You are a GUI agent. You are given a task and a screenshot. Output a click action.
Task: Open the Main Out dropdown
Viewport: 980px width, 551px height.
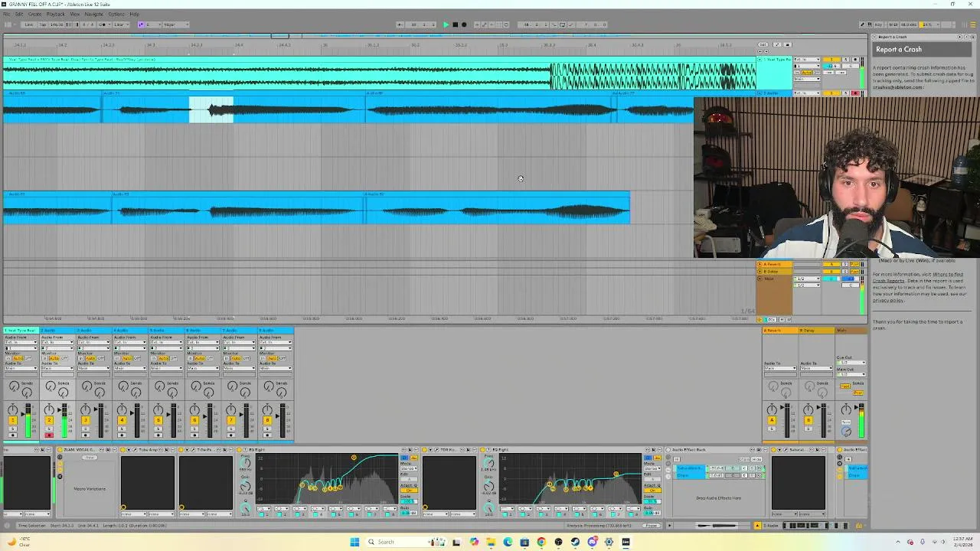point(851,374)
